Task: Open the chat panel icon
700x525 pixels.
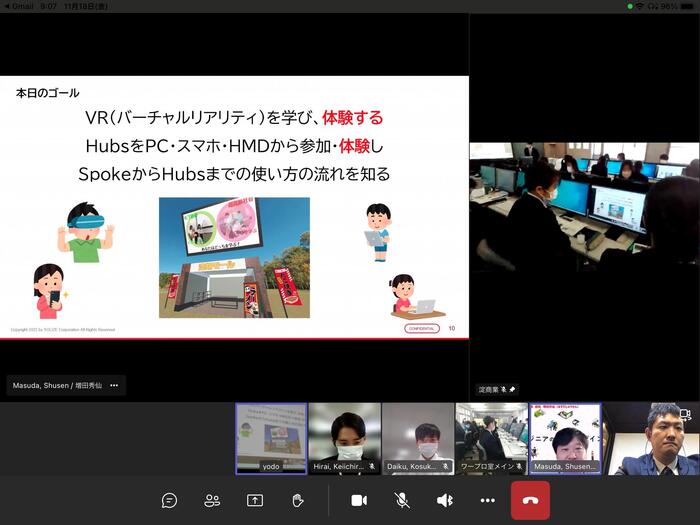Action: coord(169,500)
